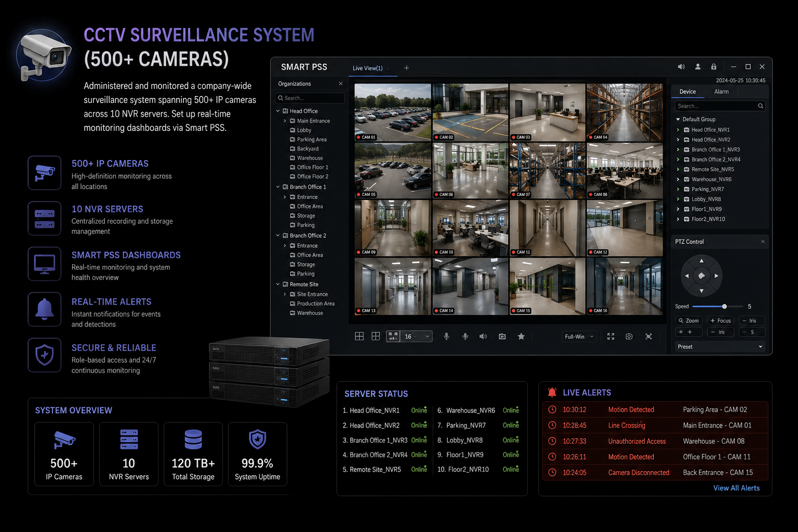Click the Unauthorized Access alert text

tap(637, 441)
